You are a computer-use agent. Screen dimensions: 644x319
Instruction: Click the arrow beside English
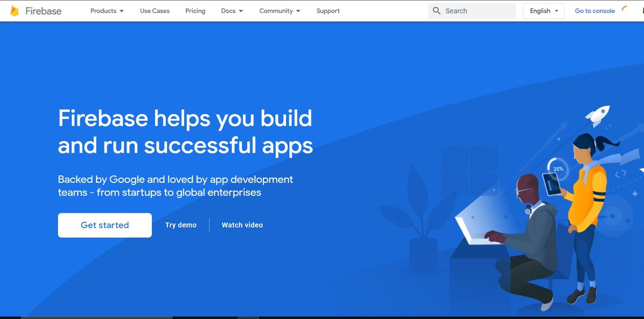point(557,11)
